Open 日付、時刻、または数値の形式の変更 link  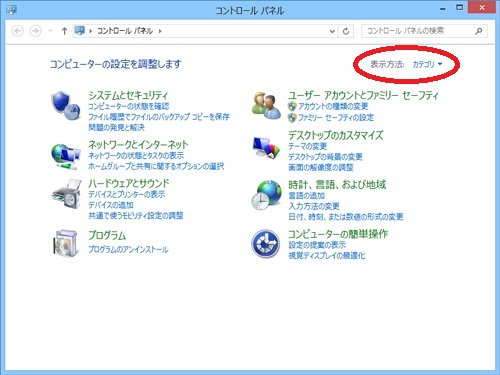click(346, 217)
